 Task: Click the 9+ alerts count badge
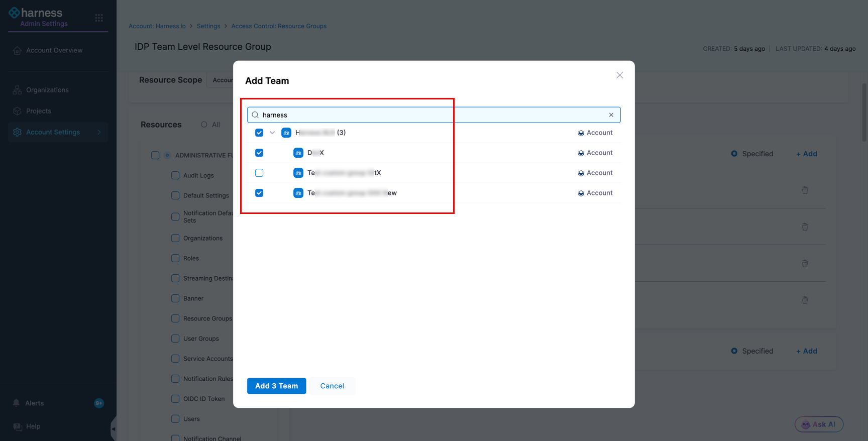tap(99, 403)
